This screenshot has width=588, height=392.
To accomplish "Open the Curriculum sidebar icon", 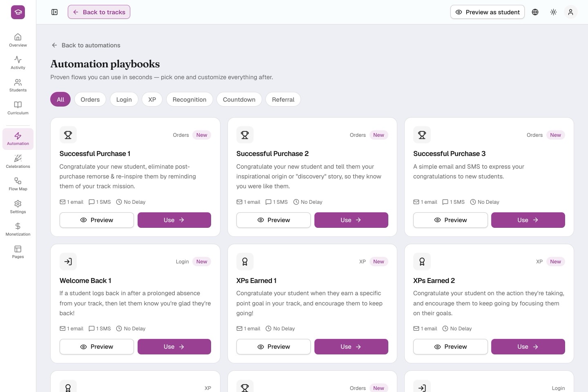I will pyautogui.click(x=18, y=108).
